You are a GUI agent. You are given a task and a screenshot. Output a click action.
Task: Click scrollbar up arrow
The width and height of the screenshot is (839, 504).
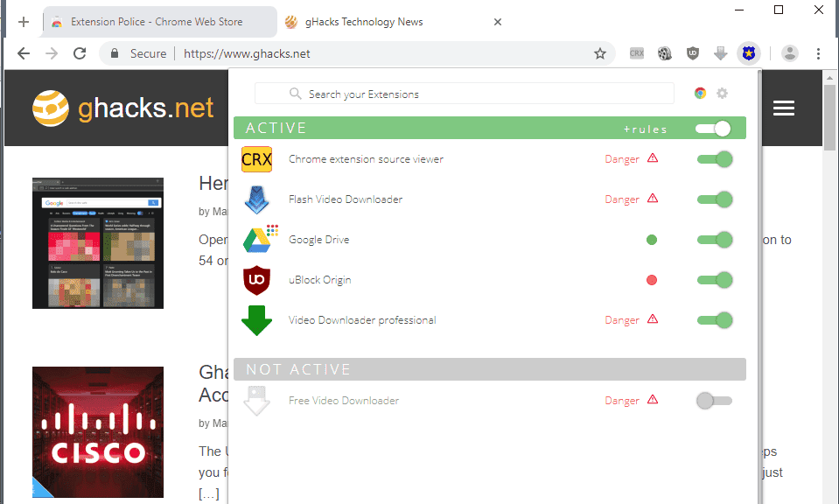click(829, 78)
